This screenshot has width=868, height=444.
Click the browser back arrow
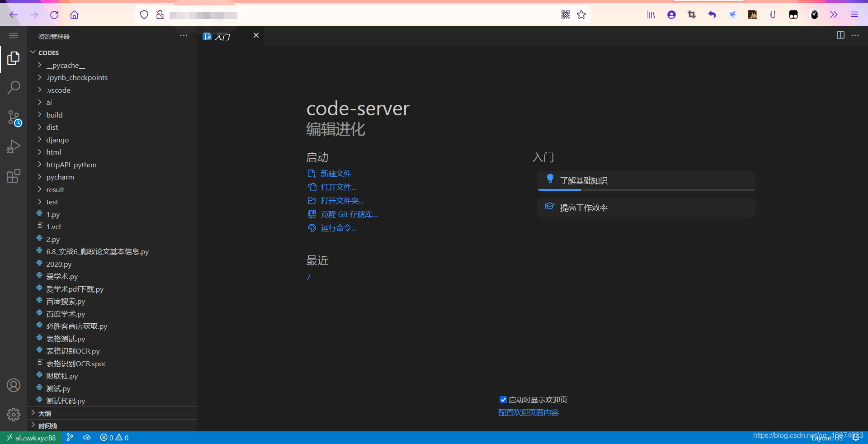(14, 15)
